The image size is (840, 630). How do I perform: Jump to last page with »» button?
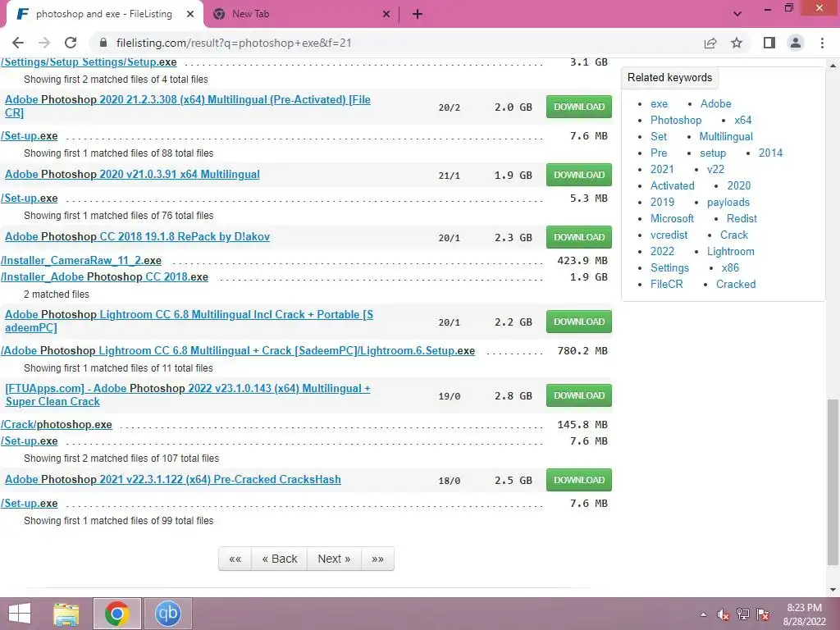click(377, 559)
